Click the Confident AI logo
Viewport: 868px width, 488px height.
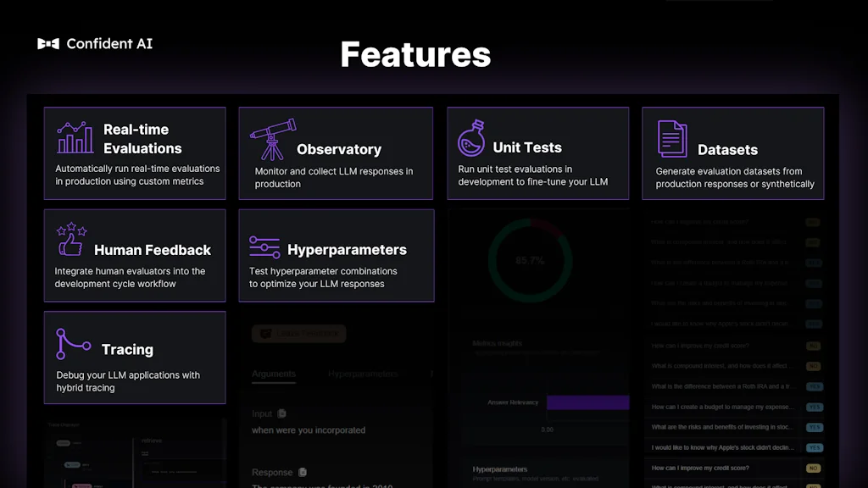[x=94, y=44]
